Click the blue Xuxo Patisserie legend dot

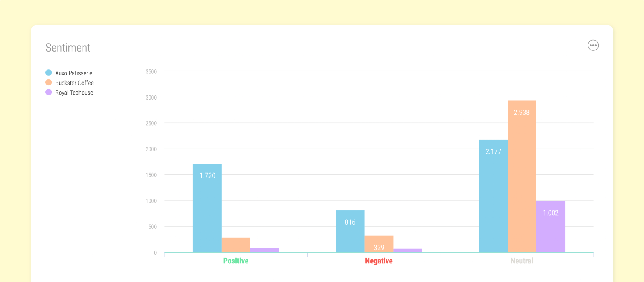(x=48, y=73)
